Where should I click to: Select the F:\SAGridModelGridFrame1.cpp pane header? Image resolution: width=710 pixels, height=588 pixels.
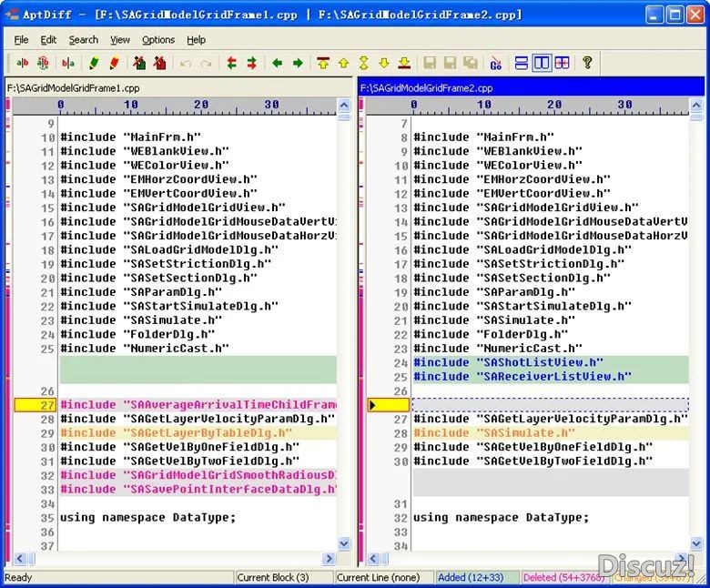coord(178,87)
